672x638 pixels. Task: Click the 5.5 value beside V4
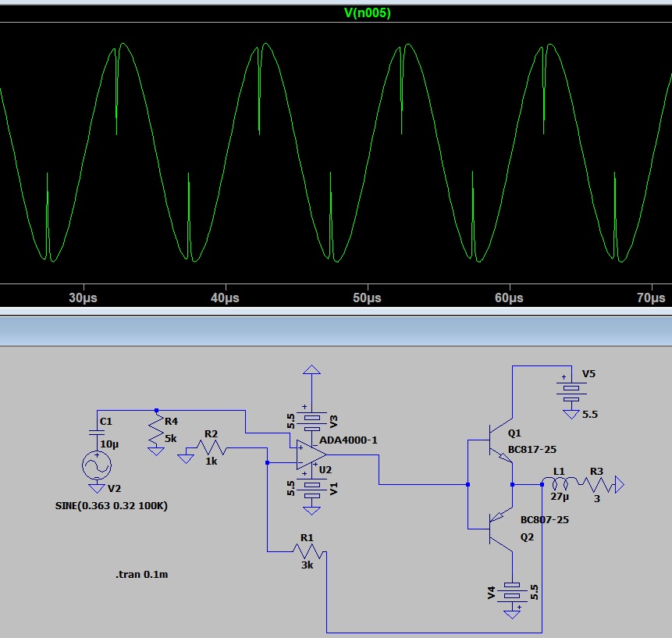534,592
